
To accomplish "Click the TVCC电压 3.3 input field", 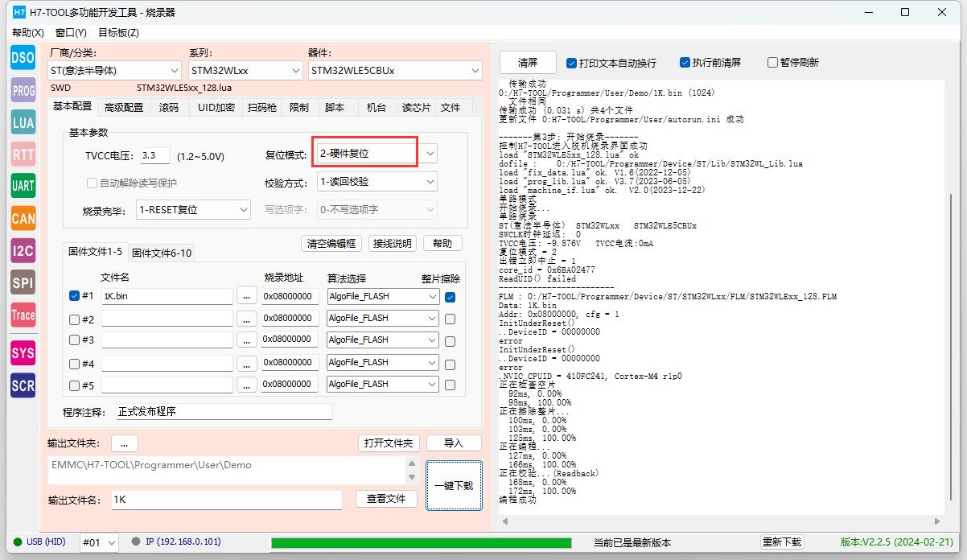I will (154, 156).
